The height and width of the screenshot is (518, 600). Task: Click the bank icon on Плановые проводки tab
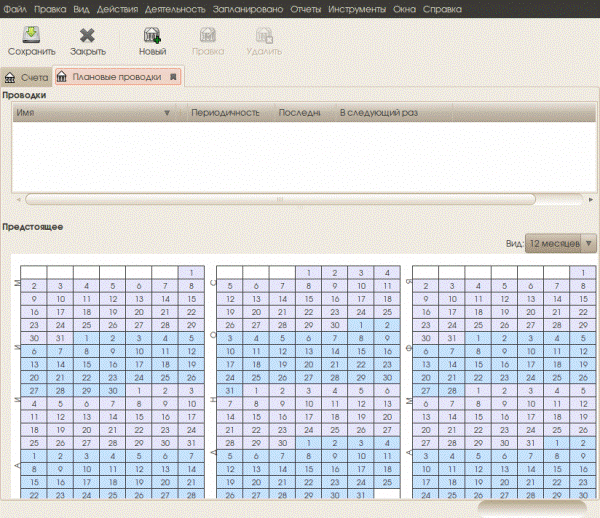(62, 77)
